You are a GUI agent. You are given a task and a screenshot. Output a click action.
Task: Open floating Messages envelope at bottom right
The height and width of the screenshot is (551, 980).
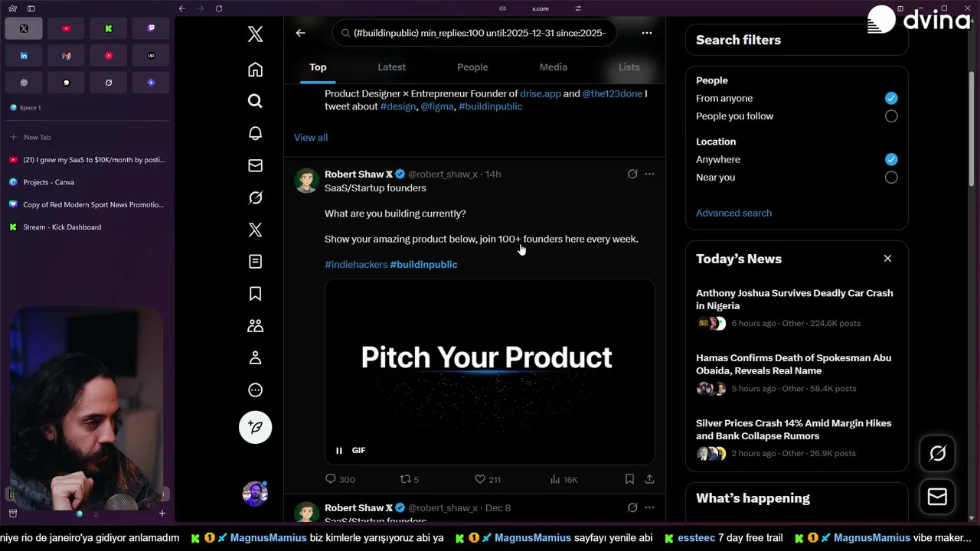coord(938,497)
